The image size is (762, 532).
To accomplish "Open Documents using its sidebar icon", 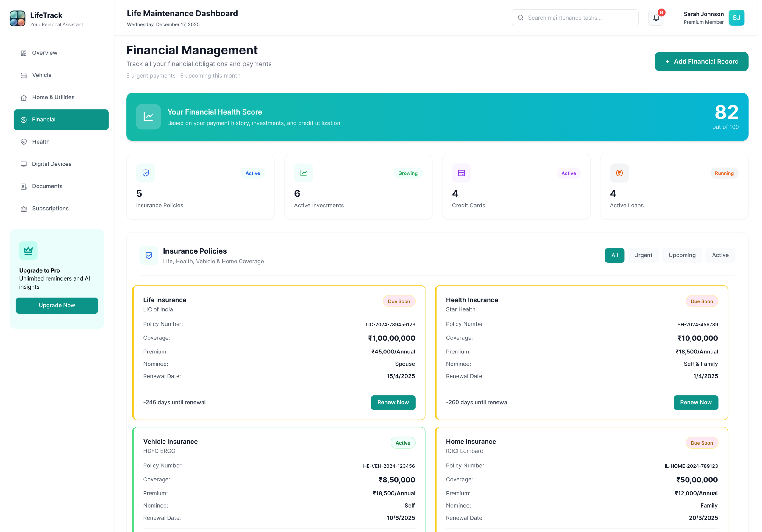I will click(x=23, y=186).
